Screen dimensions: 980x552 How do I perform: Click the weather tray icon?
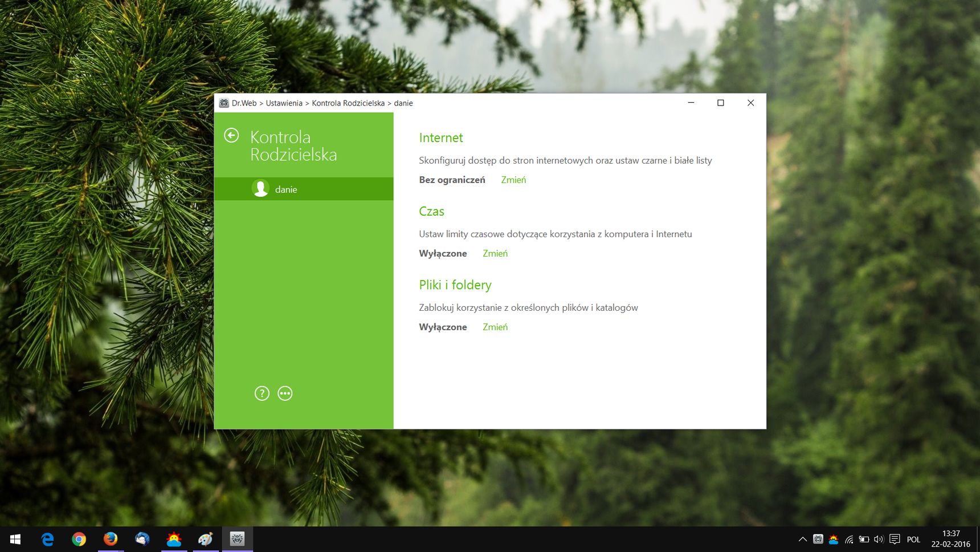tap(834, 539)
